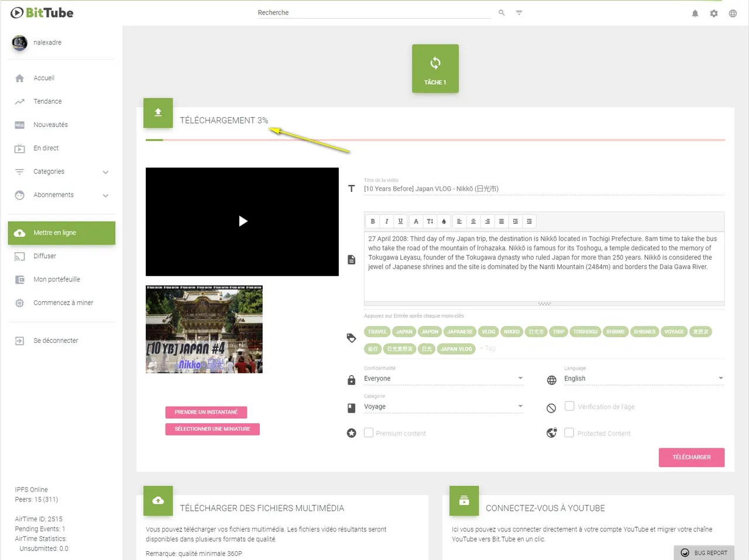
Task: Toggle underline formatting
Action: [400, 221]
